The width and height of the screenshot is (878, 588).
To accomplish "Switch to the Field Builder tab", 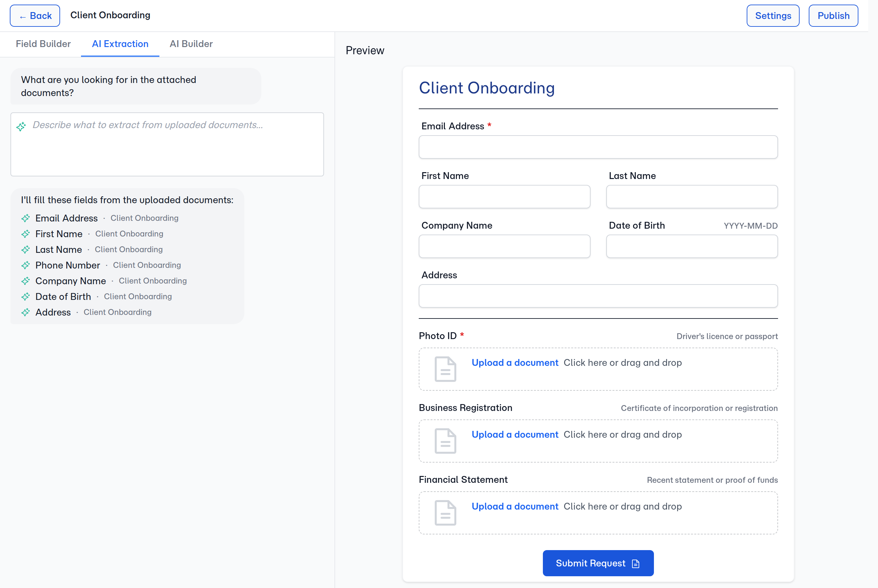I will 43,44.
